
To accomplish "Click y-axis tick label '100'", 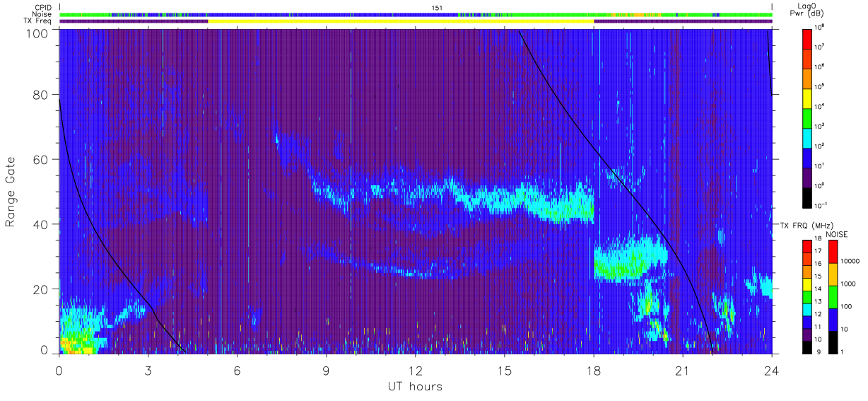I will [x=38, y=33].
